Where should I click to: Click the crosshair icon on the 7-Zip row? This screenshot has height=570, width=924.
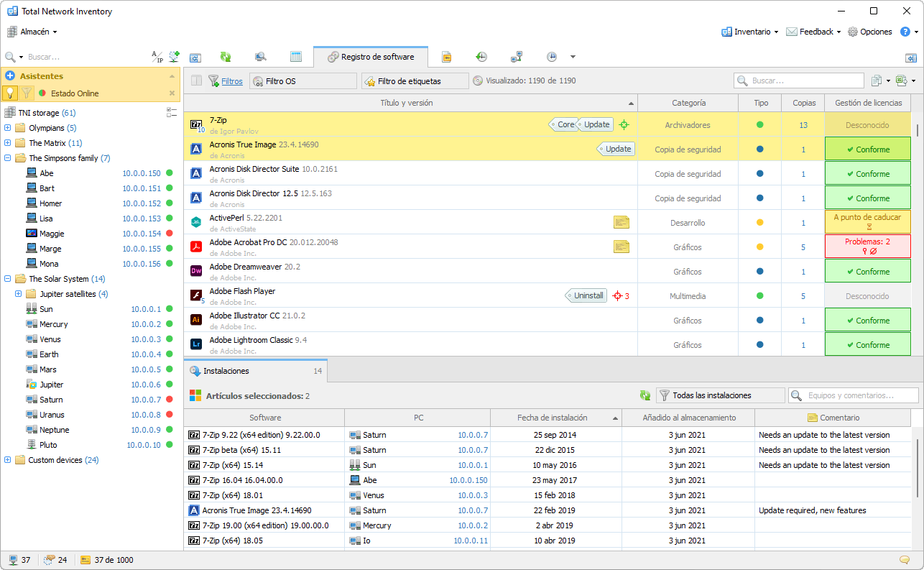pyautogui.click(x=624, y=125)
